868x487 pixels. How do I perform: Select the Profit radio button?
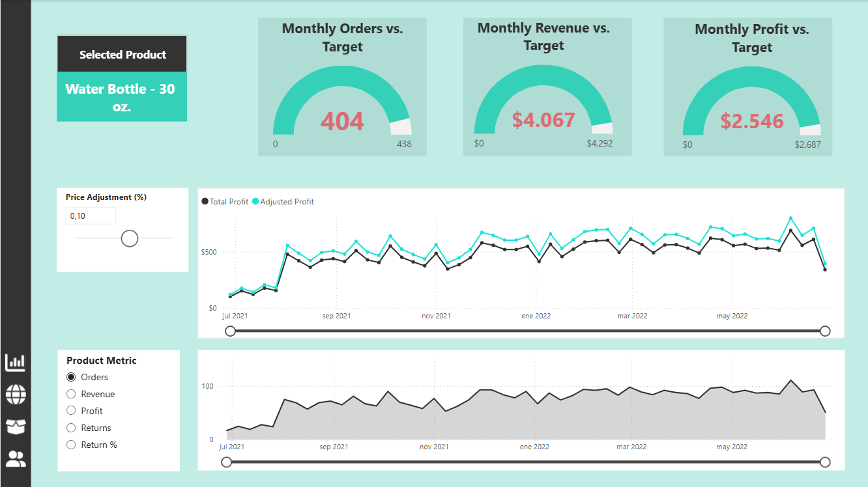pos(72,411)
